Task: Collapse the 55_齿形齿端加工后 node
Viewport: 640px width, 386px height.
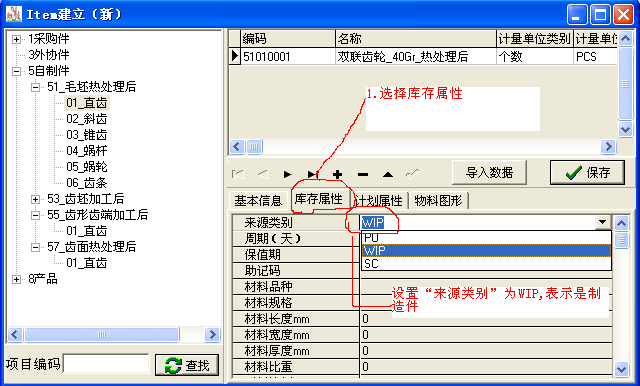Action: click(x=36, y=215)
